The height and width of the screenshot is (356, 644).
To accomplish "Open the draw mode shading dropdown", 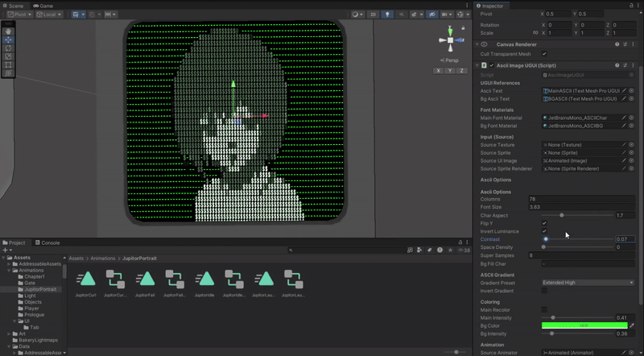I will pos(357,14).
